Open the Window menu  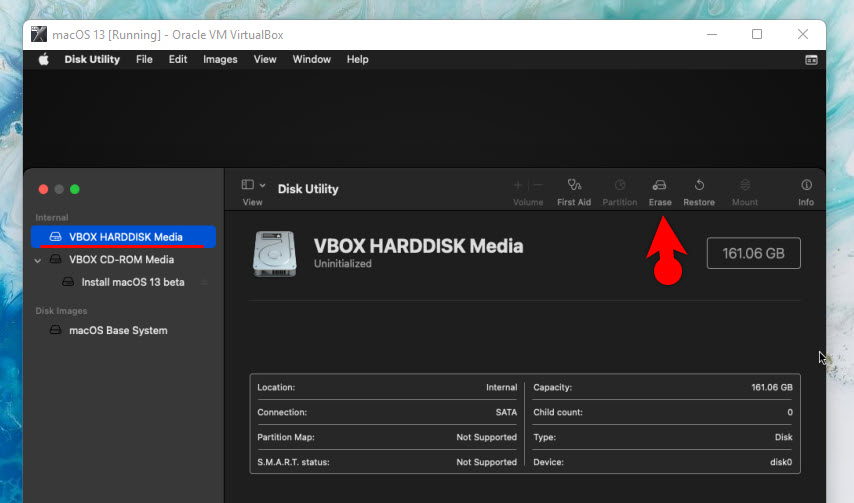[x=312, y=59]
